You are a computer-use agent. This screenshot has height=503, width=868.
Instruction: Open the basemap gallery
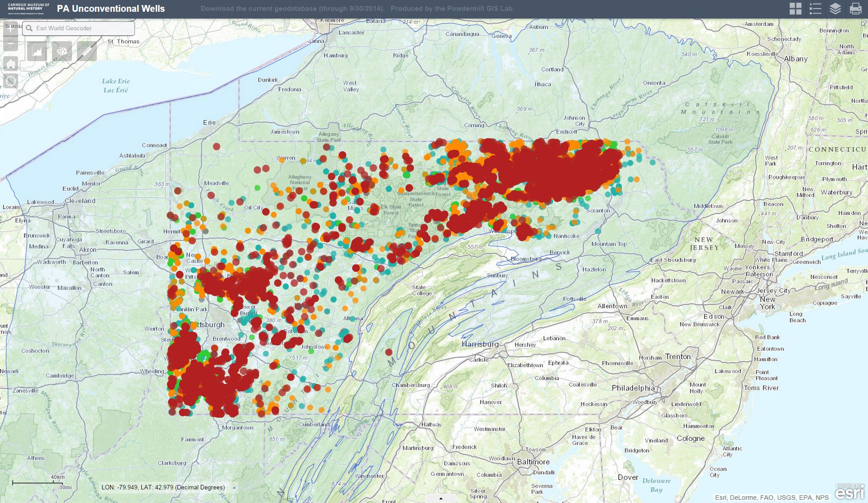(795, 8)
